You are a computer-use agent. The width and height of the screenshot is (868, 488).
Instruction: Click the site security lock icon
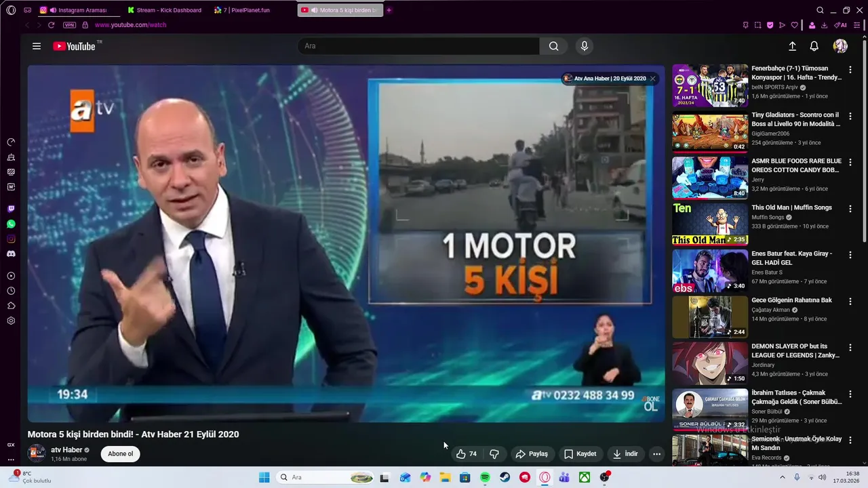pos(85,25)
